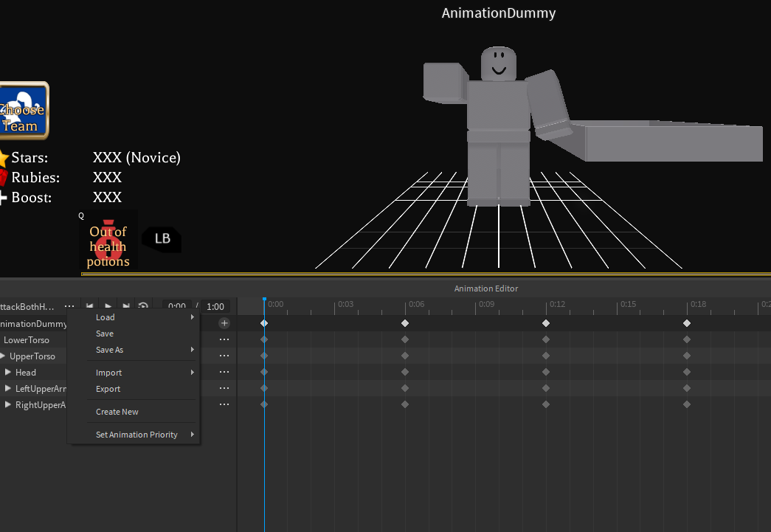Open the Import submenu
771x532 pixels.
134,372
